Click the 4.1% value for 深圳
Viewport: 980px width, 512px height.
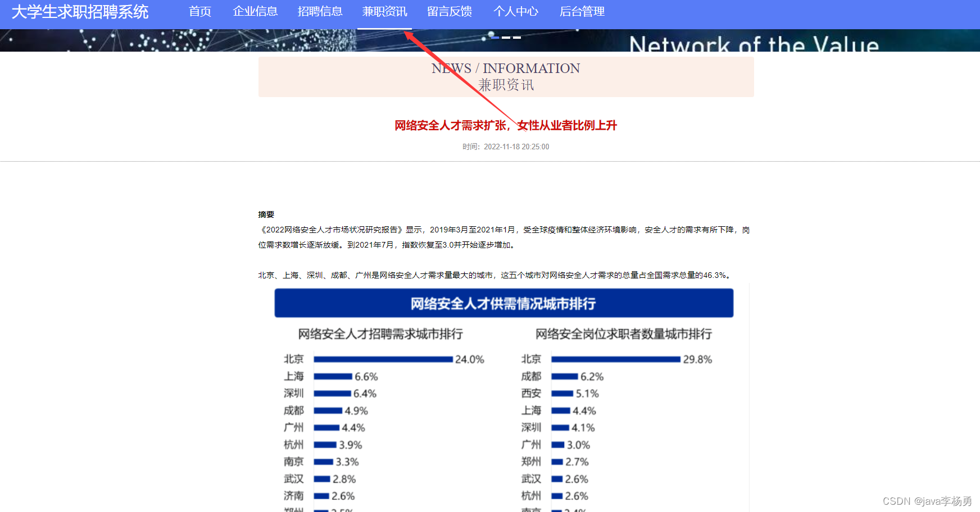583,428
